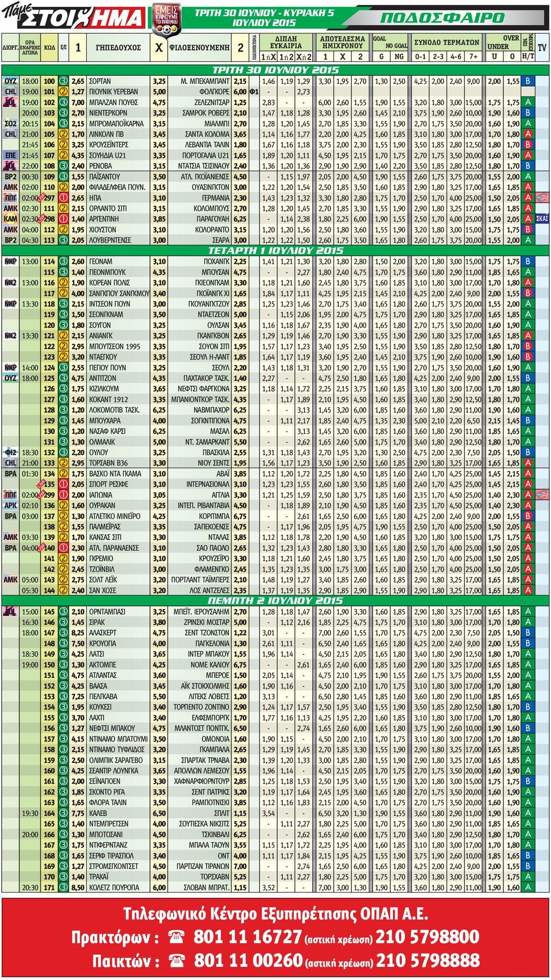Click the Πάμε Στοίχημα logo
This screenshot has height=980, width=551.
click(x=73, y=17)
